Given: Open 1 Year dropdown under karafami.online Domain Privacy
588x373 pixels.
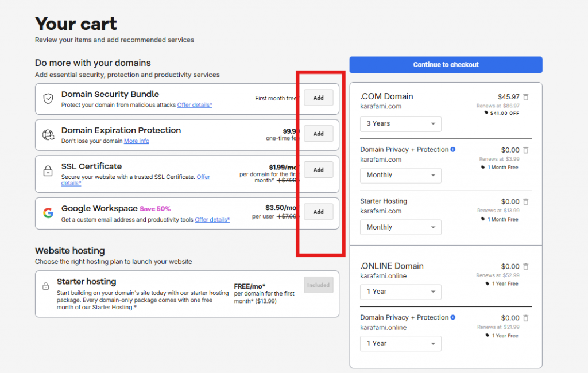Looking at the screenshot, I should pos(401,344).
